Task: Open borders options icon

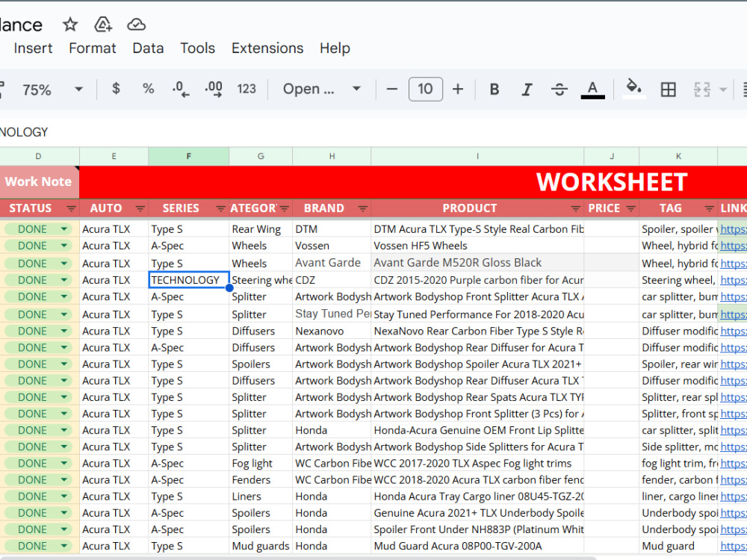Action: tap(668, 89)
